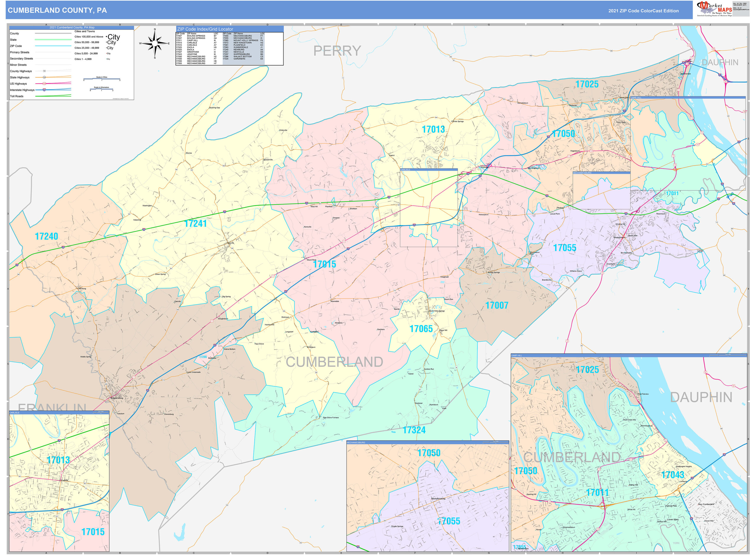Click the 17043 ZIP label in Camp Hill inset

[673, 475]
